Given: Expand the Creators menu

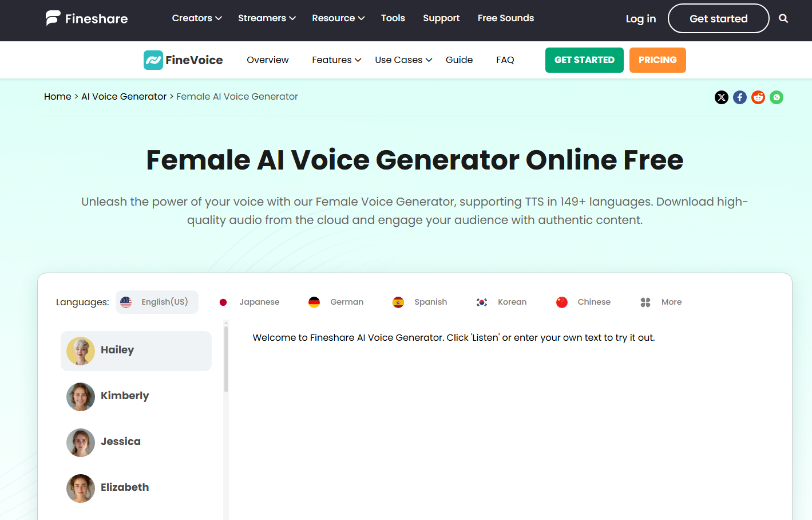Looking at the screenshot, I should point(196,18).
